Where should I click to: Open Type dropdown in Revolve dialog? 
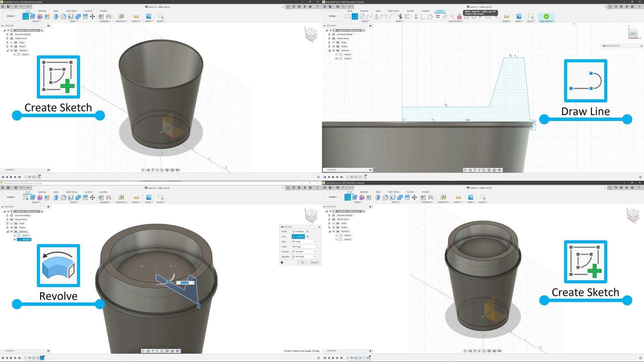tap(304, 242)
